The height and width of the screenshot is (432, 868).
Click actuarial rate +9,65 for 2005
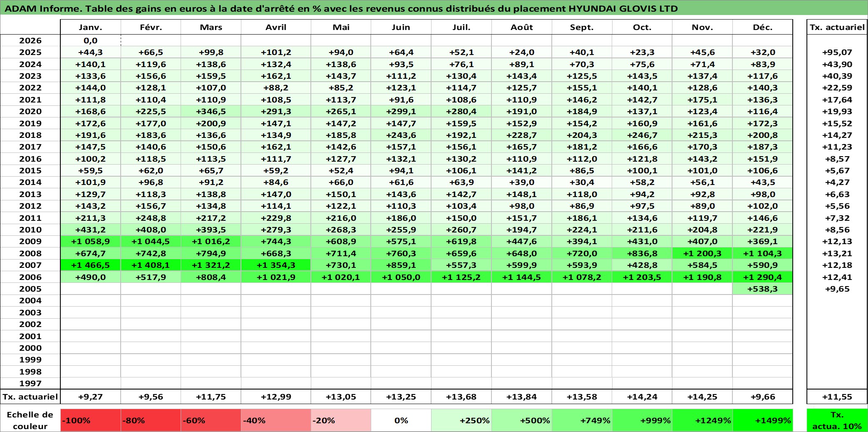click(x=837, y=289)
